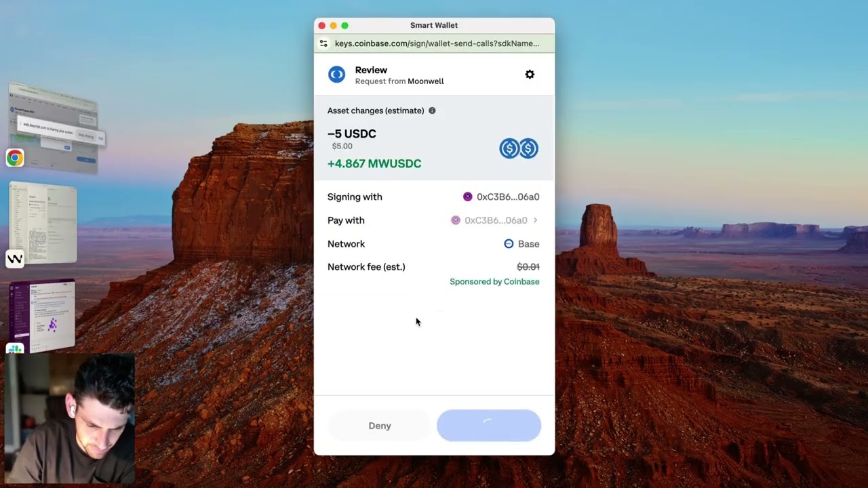This screenshot has width=868, height=488.
Task: Click the keys.coinbase.com address bar URL
Action: [x=437, y=43]
